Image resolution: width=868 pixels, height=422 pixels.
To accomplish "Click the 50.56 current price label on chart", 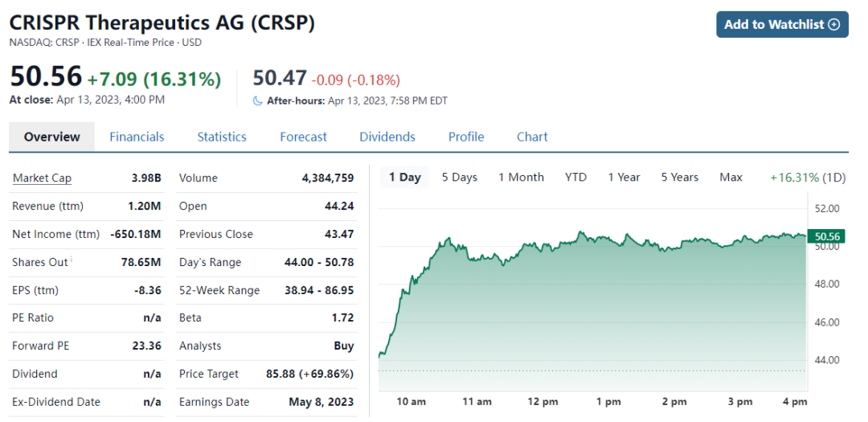I will 827,236.
